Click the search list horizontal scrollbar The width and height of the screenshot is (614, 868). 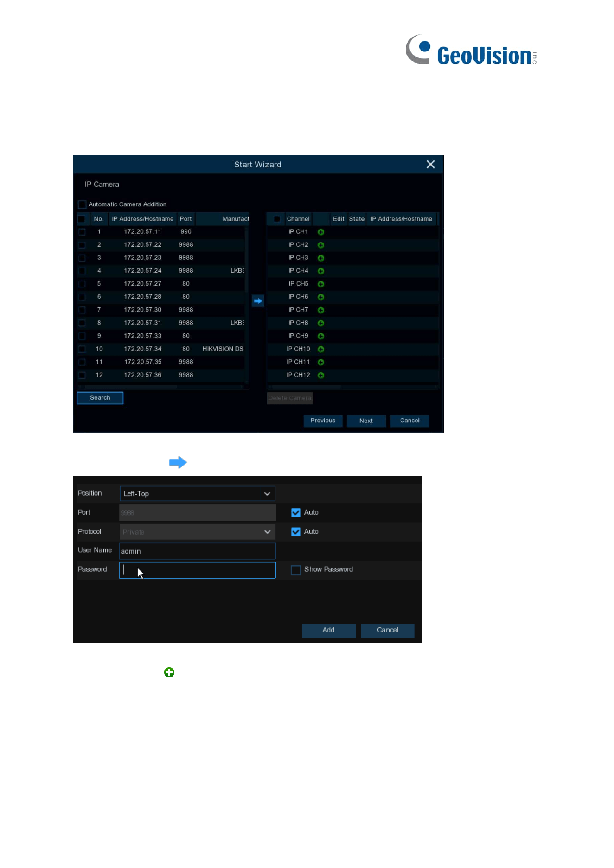click(x=130, y=386)
